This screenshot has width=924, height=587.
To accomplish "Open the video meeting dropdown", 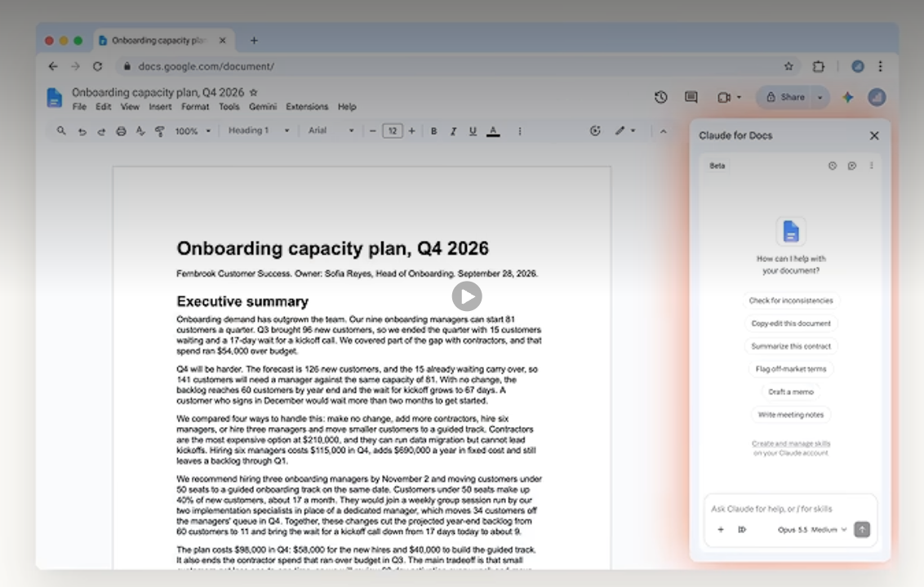I will pyautogui.click(x=729, y=97).
